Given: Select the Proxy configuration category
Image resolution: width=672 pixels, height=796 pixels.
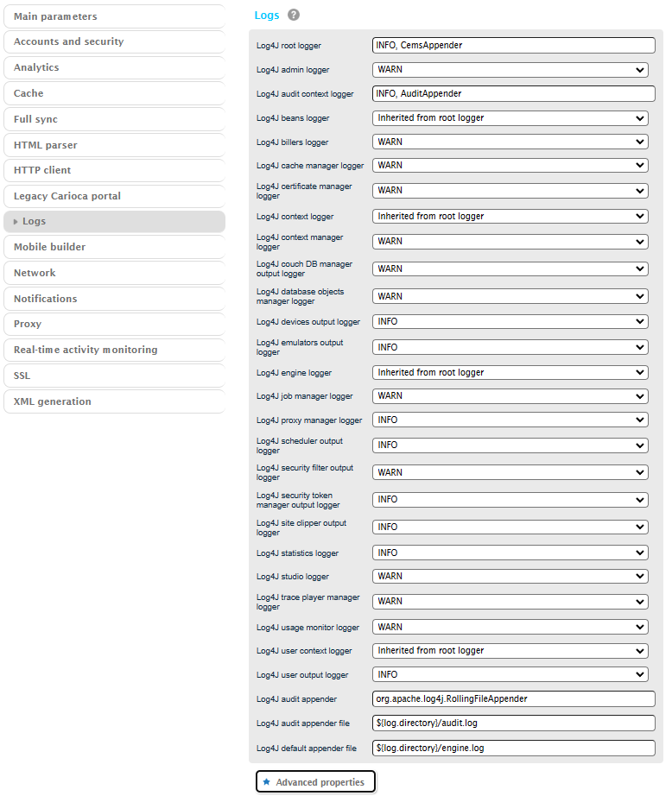Looking at the screenshot, I should pos(113,324).
